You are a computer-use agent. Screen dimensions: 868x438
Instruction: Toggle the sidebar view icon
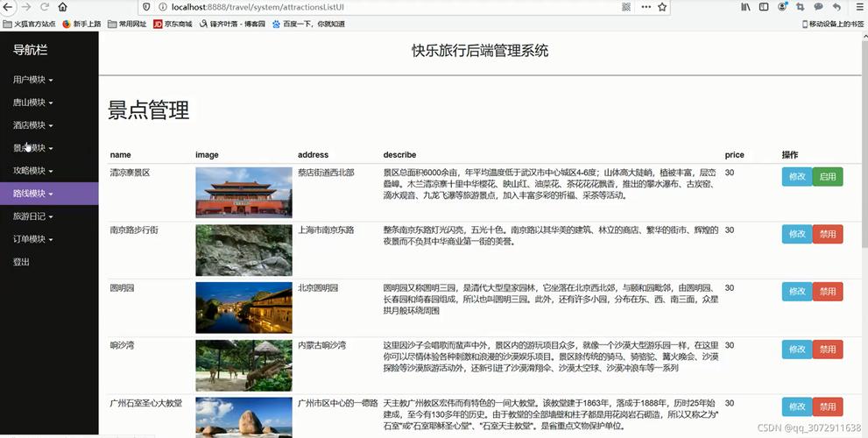click(764, 7)
